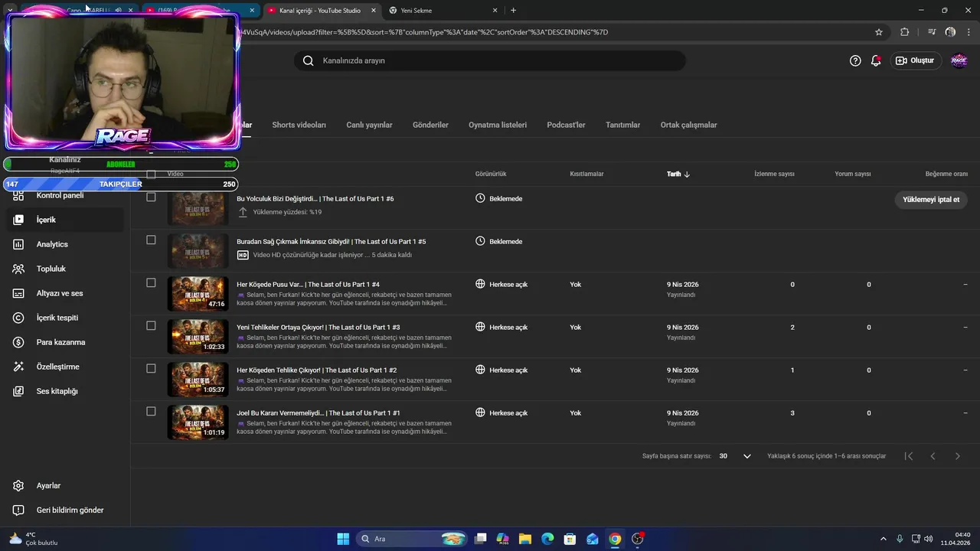980x551 pixels.
Task: Check the Part 1 #5 video row
Action: [151, 240]
